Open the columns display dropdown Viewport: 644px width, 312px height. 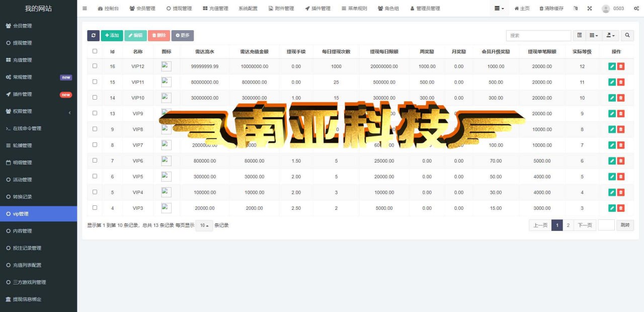[594, 35]
